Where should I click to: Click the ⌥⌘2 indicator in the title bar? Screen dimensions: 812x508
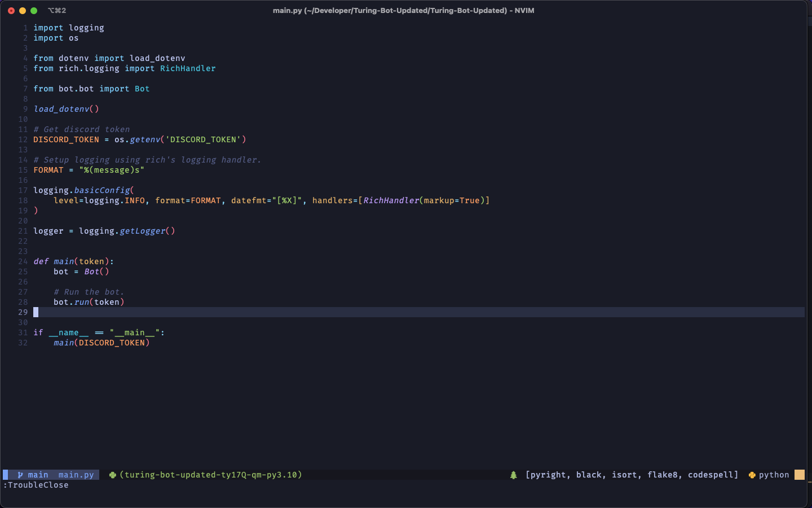tap(56, 10)
